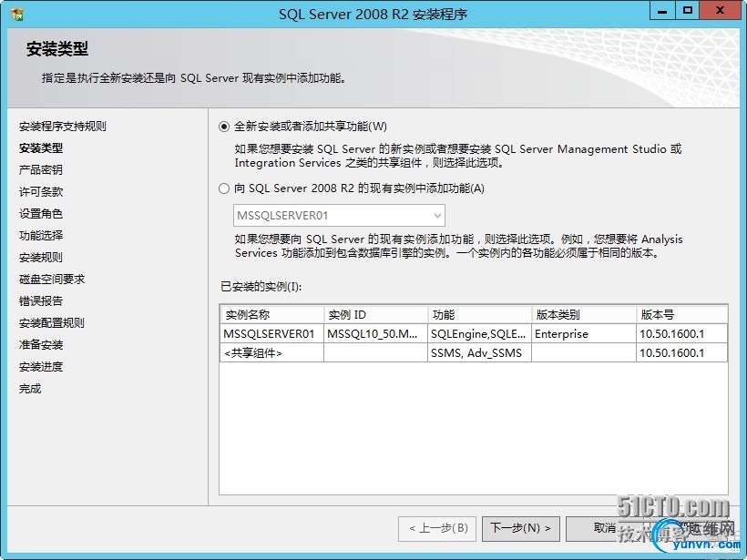Select the MSSQLSERVER01 instance name cell
The image size is (747, 560).
[272, 334]
